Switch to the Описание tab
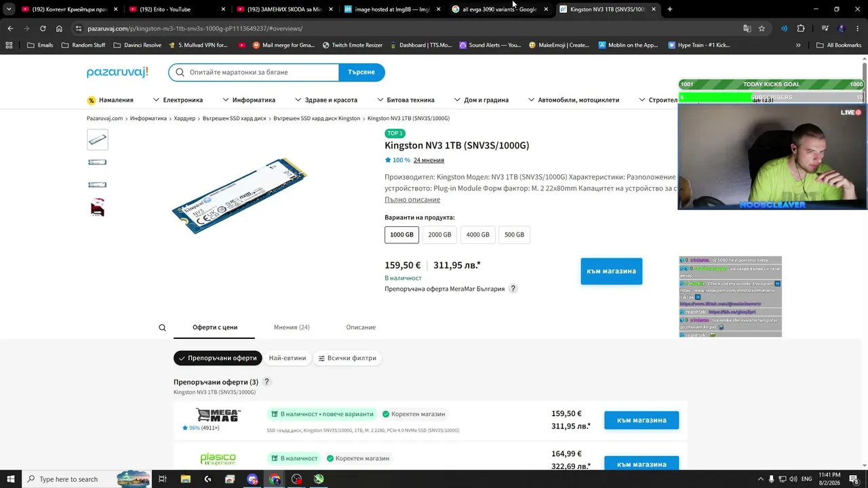 [361, 327]
